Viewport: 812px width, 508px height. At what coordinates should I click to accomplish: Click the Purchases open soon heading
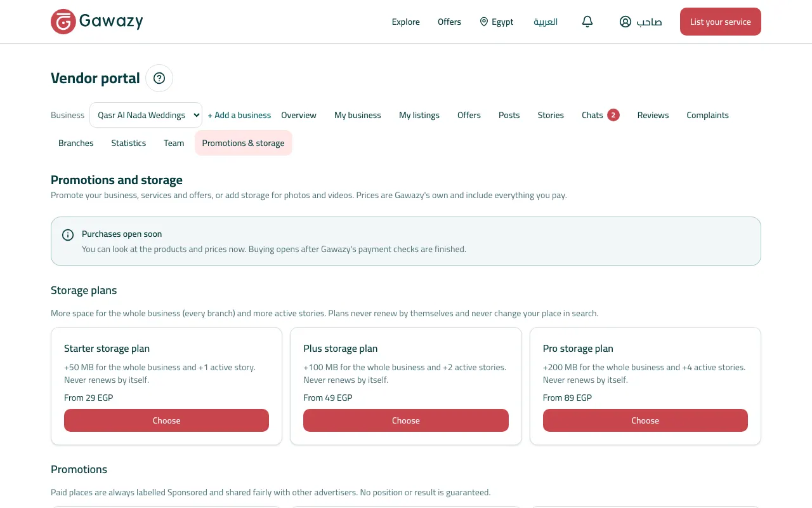pyautogui.click(x=122, y=234)
